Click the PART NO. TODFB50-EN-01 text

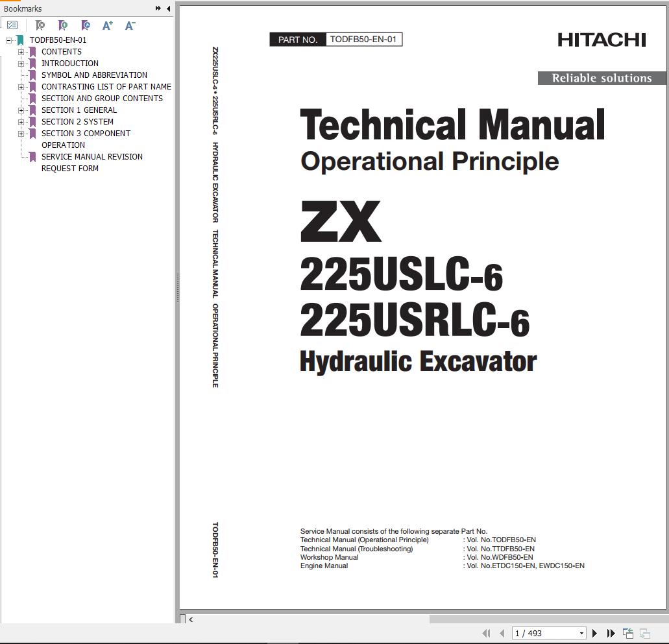(x=335, y=40)
